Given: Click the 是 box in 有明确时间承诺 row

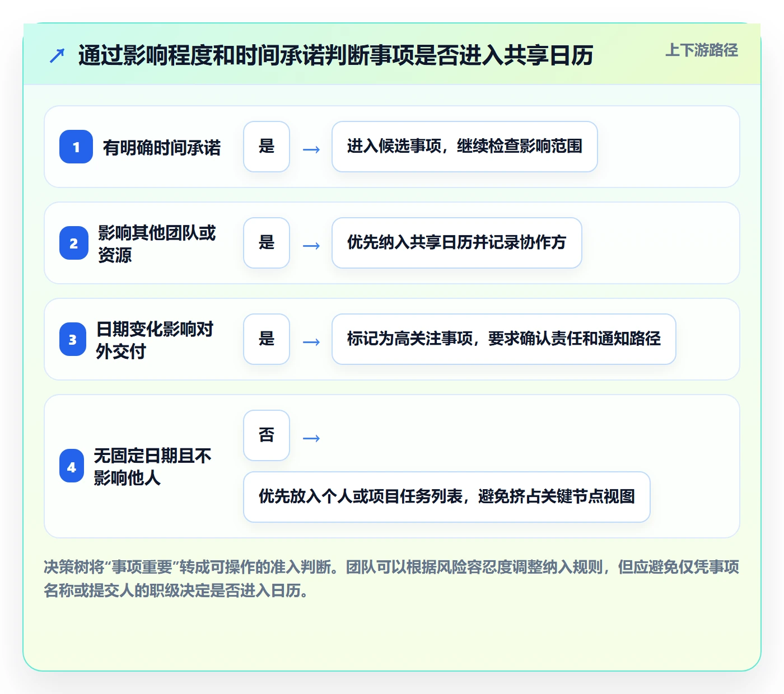Looking at the screenshot, I should click(267, 147).
